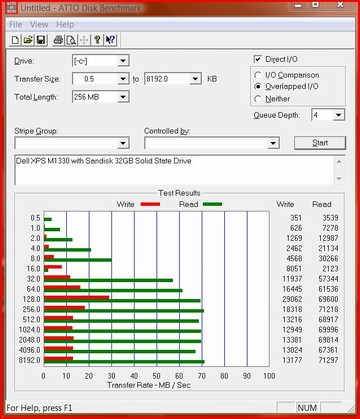The image size is (360, 419).
Task: Click the Save floppy disk icon
Action: point(41,40)
